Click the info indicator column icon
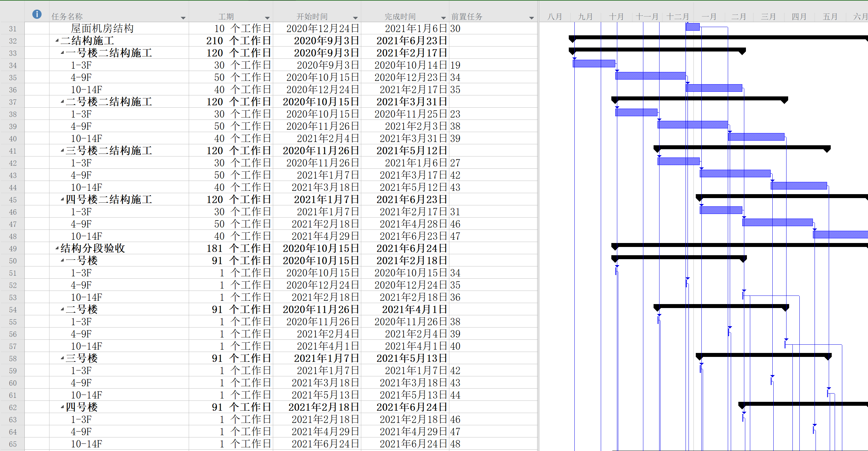868x451 pixels. [37, 14]
